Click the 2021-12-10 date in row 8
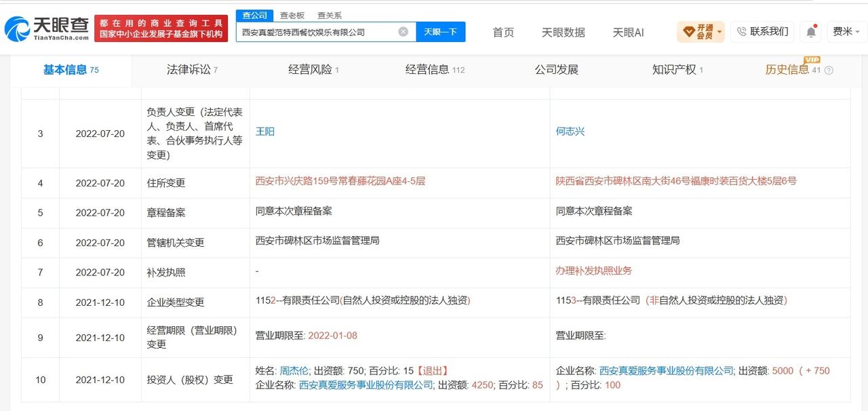The height and width of the screenshot is (411, 868). [100, 302]
